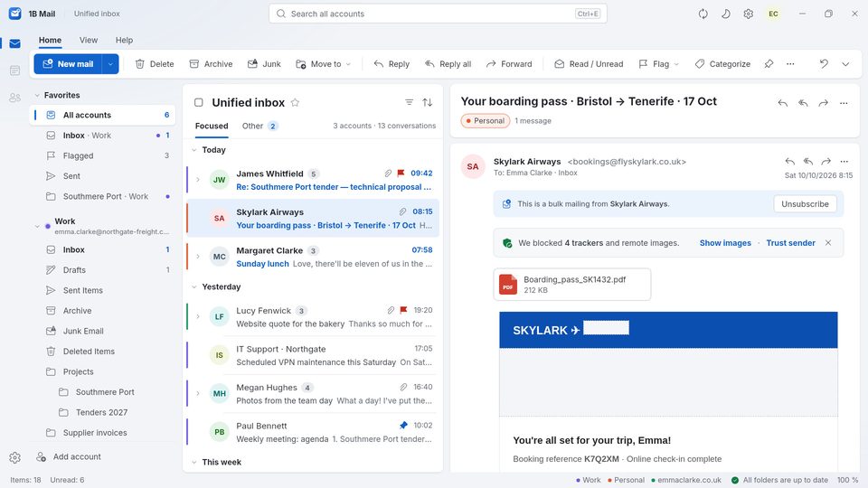Expand James Whitfield conversation thread
868x488 pixels.
click(198, 179)
